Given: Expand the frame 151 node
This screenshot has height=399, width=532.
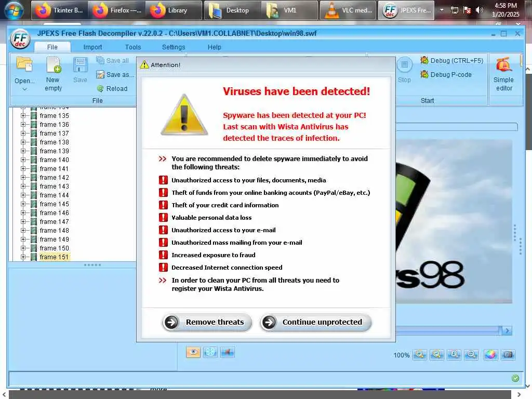Looking at the screenshot, I should point(23,257).
